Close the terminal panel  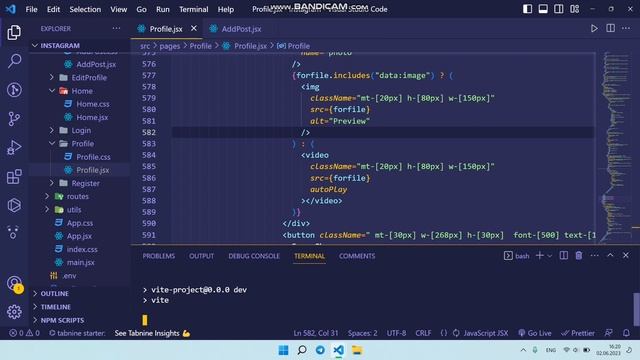coord(626,256)
